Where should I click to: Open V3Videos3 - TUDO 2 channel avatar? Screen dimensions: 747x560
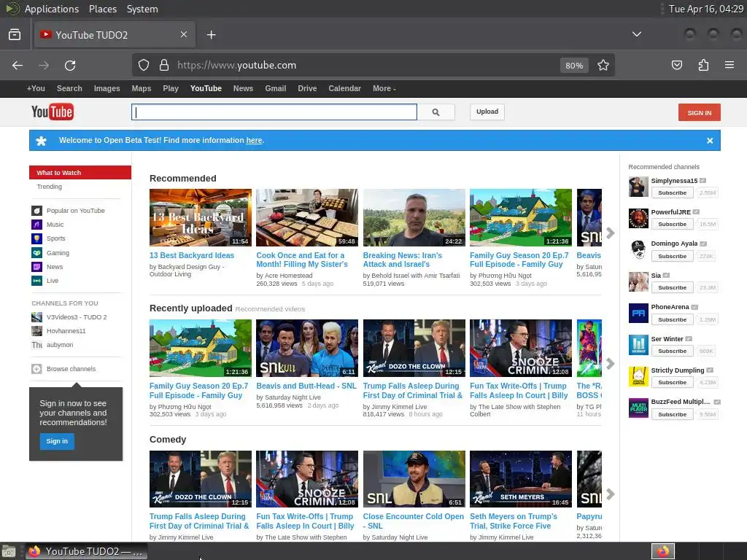[x=36, y=317]
